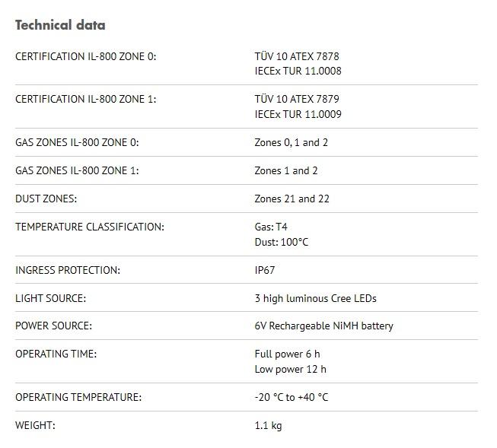Click the TÜV 10 ATEX 7879 value
497x448 pixels.
click(297, 100)
